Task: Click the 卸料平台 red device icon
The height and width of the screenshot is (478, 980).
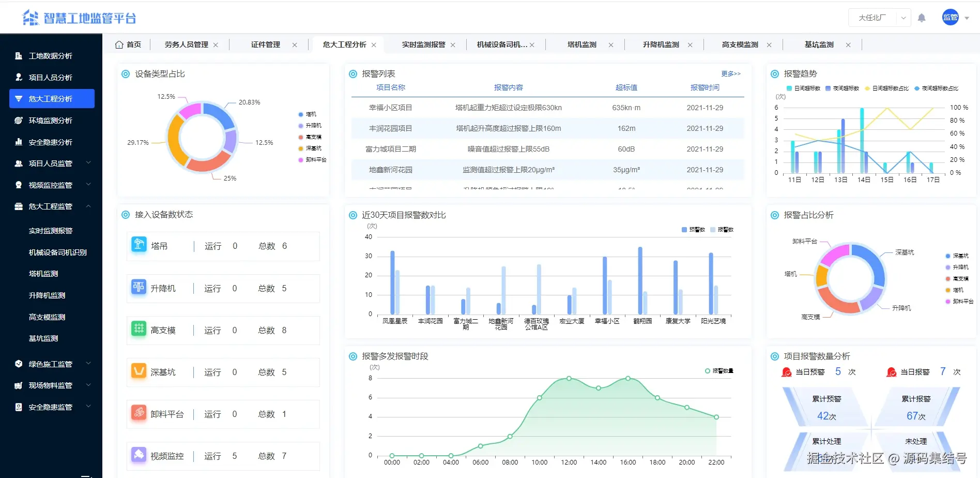Action: (139, 412)
